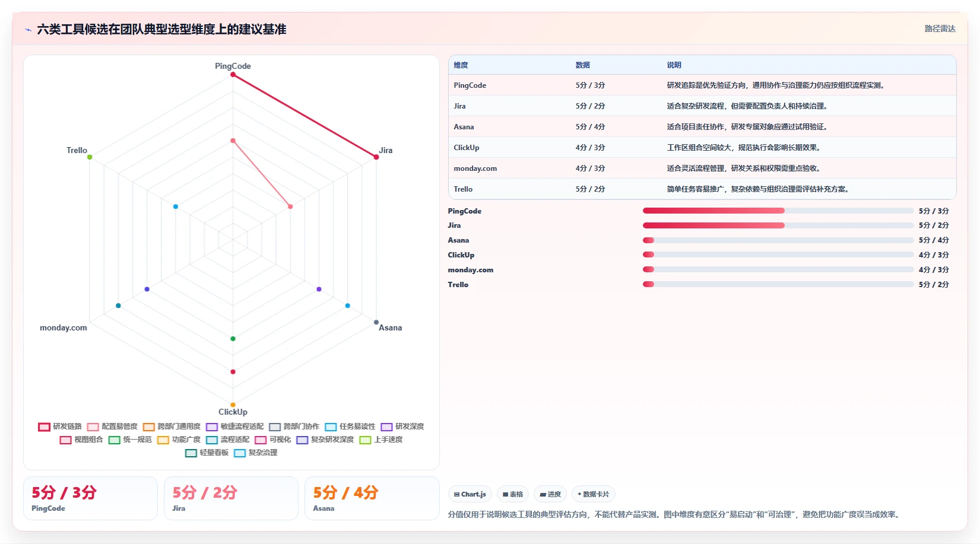Viewport: 980px width, 544px height.
Task: Click the title icon beside 六类工具候选 heading
Action: click(x=28, y=30)
